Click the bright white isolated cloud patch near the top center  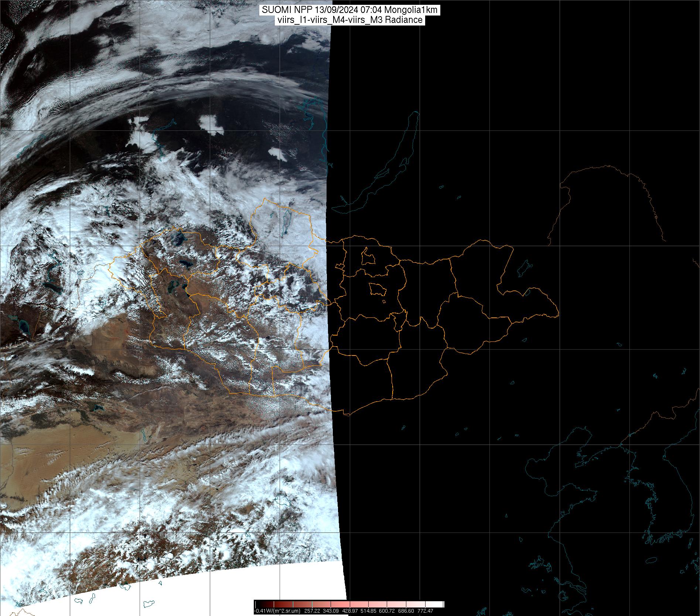point(211,125)
